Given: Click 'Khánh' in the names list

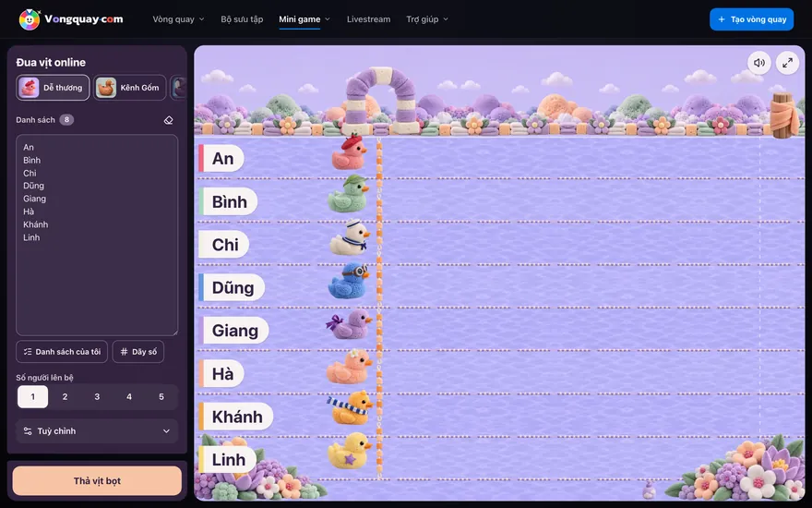Looking at the screenshot, I should (x=36, y=224).
